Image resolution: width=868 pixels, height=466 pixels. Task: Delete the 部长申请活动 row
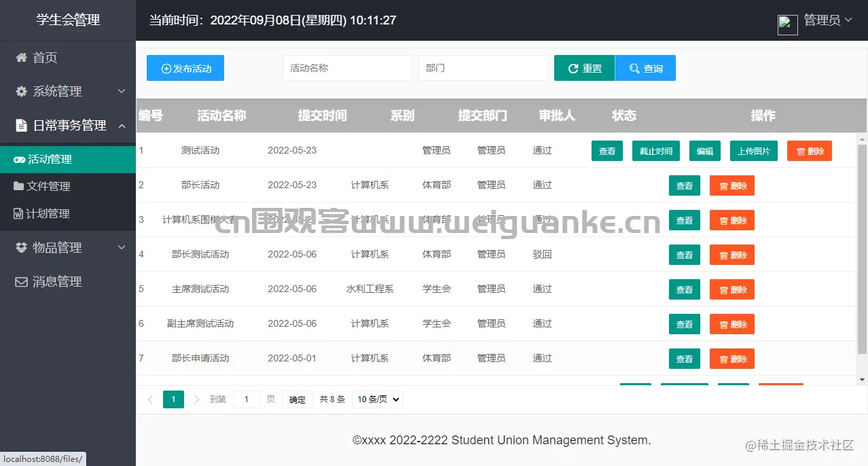pyautogui.click(x=732, y=359)
